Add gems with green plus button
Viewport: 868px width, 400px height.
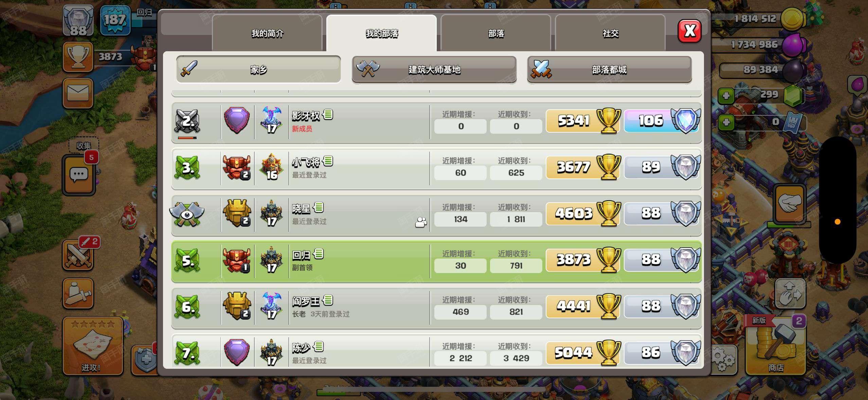pyautogui.click(x=726, y=96)
